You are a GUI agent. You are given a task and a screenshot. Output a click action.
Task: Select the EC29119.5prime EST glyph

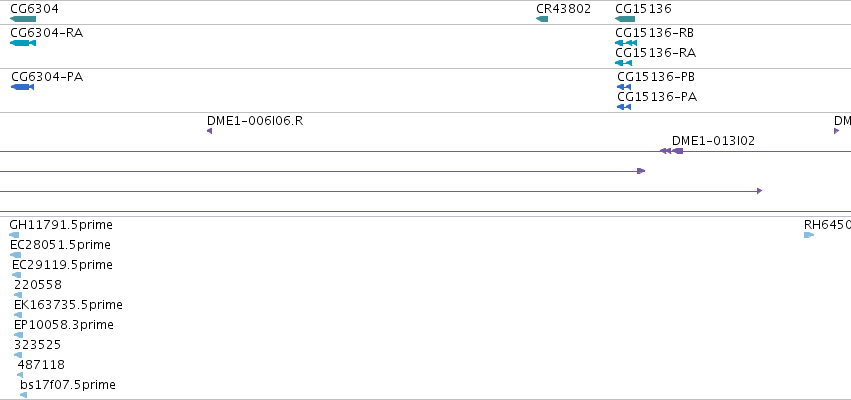pyautogui.click(x=16, y=275)
